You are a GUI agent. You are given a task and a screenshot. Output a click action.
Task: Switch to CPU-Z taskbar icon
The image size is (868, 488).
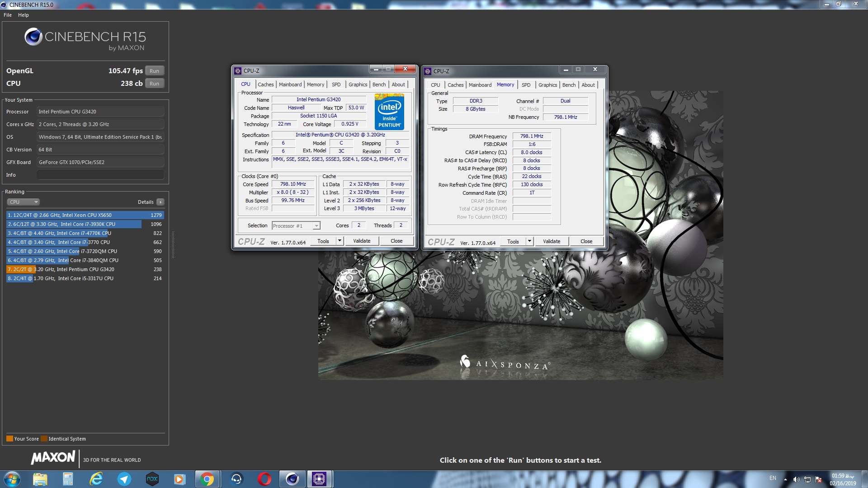point(320,479)
